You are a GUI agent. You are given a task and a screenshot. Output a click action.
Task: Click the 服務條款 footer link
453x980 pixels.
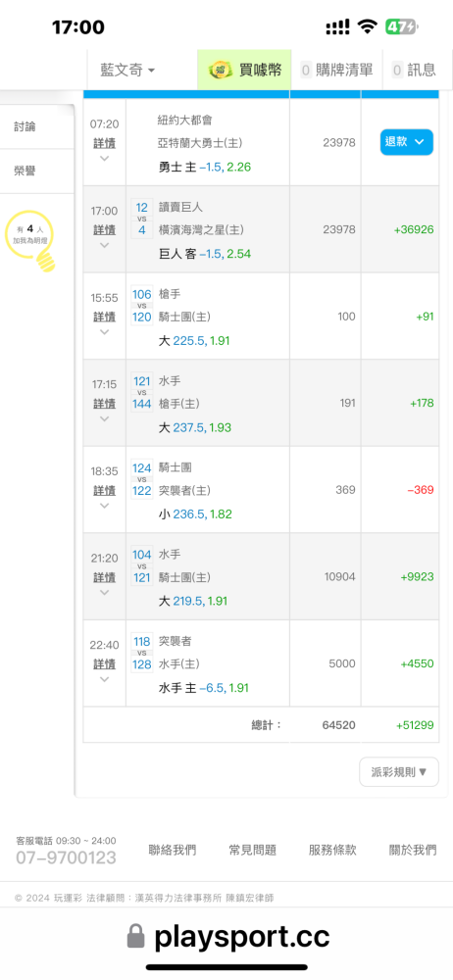pos(332,850)
